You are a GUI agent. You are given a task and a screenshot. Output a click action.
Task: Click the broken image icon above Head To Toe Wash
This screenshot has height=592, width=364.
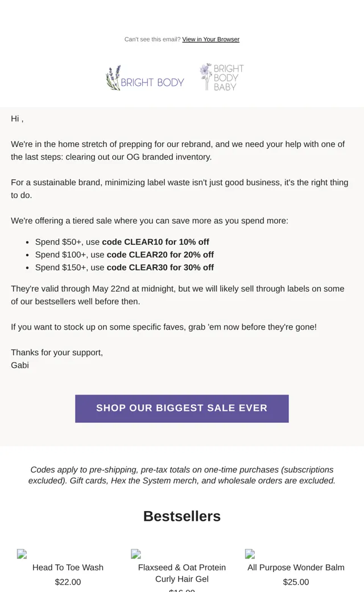click(22, 554)
